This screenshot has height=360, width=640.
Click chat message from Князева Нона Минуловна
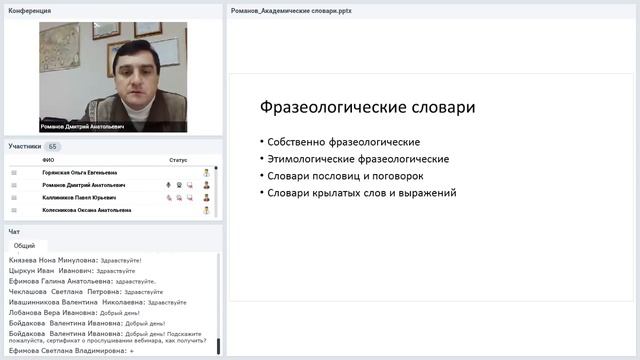75,260
